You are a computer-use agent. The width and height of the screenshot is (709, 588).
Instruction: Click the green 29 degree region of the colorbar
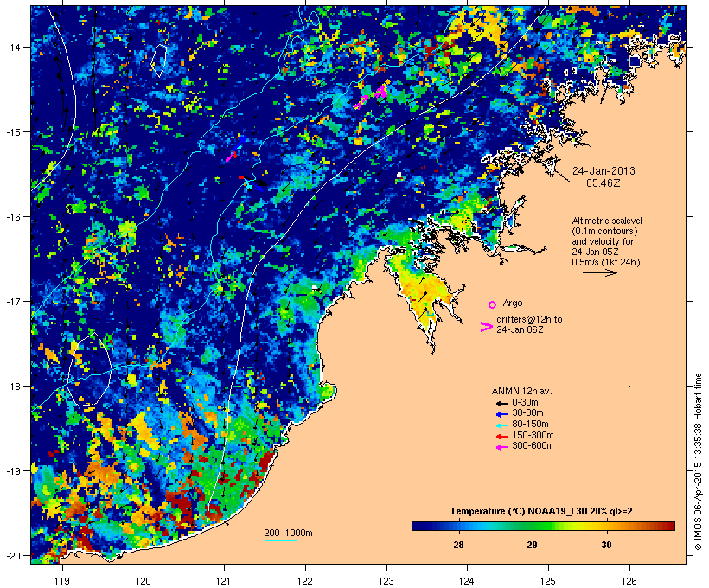[533, 526]
